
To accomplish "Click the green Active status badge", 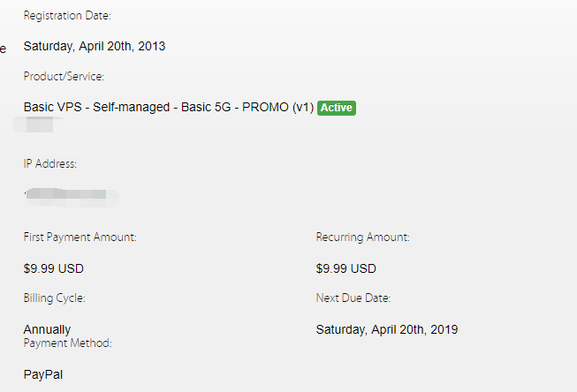I will tap(337, 108).
